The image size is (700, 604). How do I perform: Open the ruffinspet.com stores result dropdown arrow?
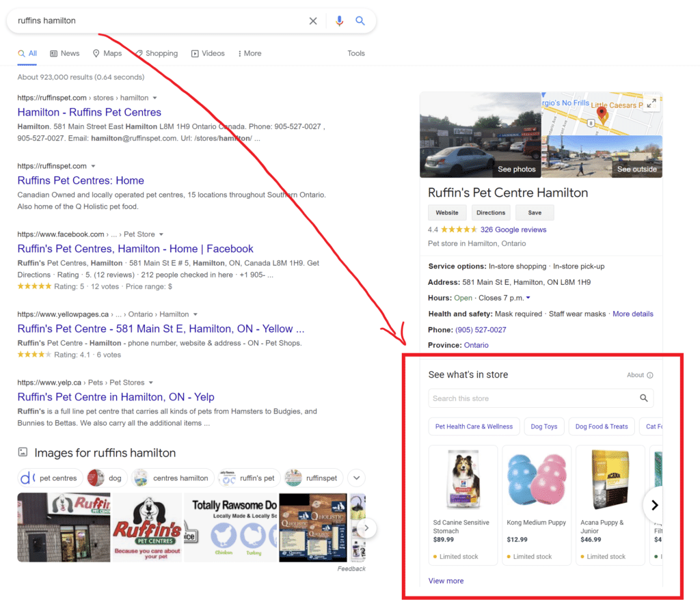[x=155, y=98]
